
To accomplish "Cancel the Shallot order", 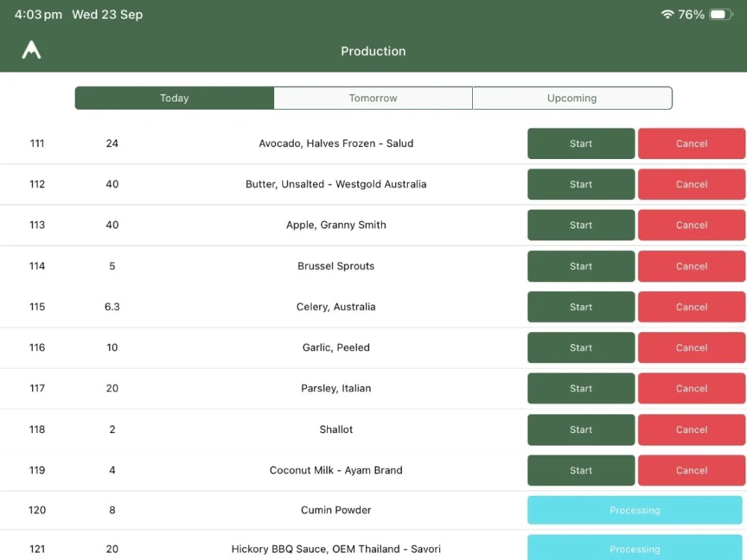I will coord(692,429).
